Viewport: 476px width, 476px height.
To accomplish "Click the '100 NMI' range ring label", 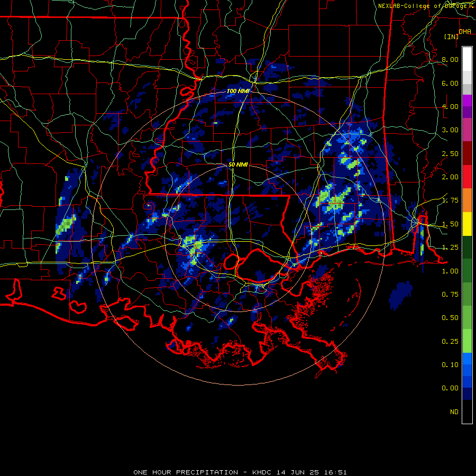I will (237, 91).
